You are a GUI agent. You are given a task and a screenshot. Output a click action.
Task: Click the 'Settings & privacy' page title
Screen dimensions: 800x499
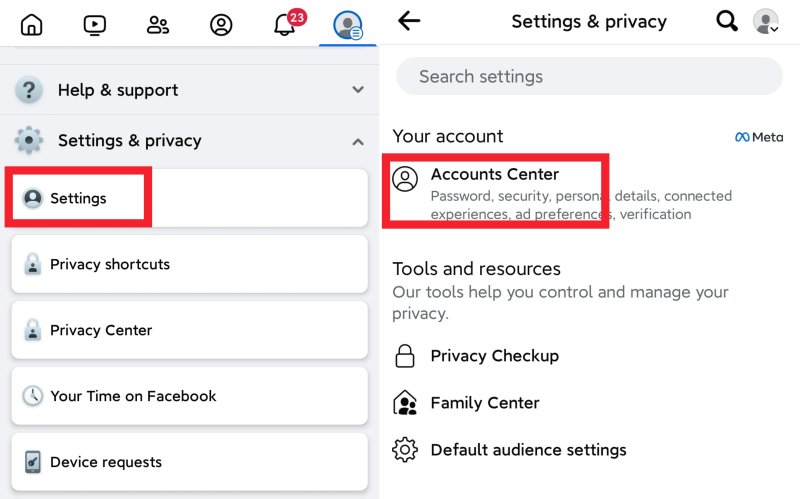coord(589,21)
